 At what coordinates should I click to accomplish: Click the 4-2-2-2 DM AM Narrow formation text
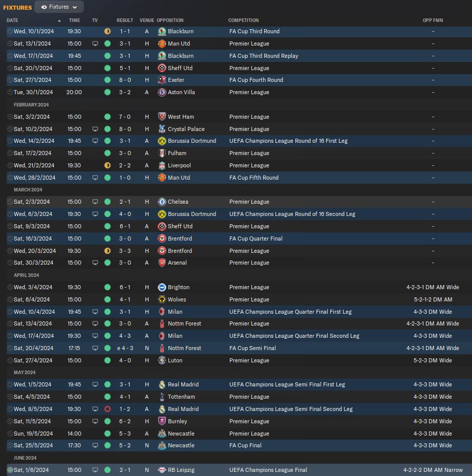(x=433, y=470)
